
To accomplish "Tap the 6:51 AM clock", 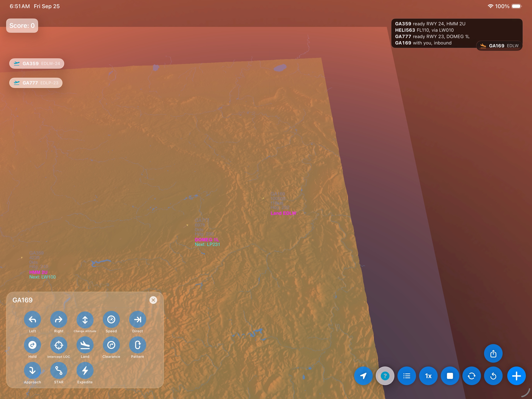I will [20, 6].
